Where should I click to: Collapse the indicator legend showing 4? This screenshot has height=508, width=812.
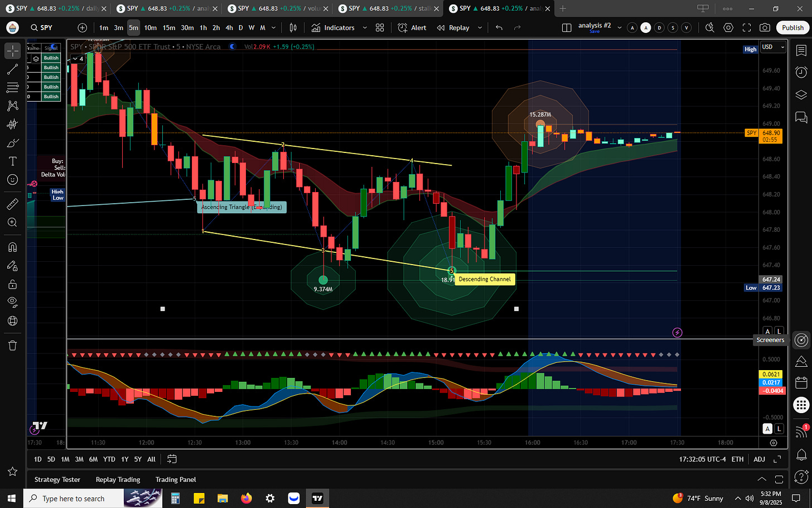coord(78,59)
